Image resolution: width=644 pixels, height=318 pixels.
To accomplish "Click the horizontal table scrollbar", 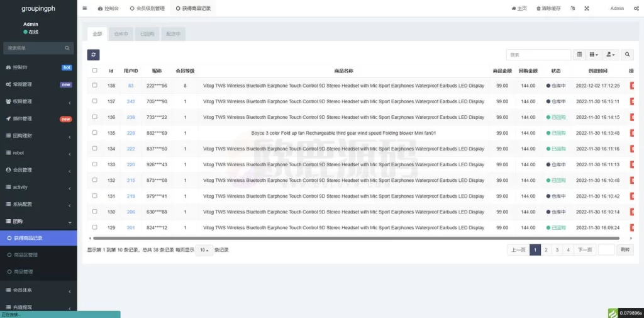I will coord(356,238).
